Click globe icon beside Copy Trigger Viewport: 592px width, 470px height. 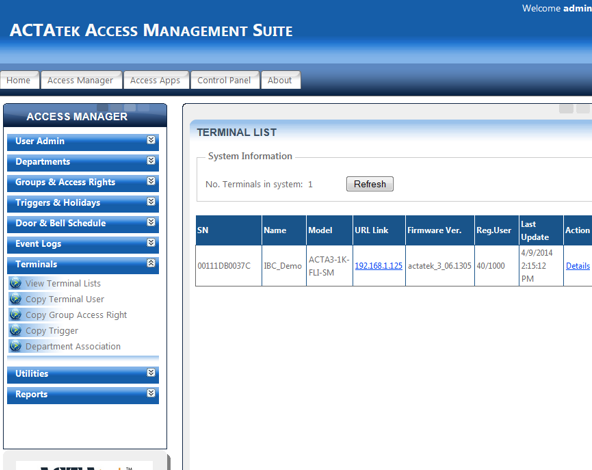click(15, 330)
